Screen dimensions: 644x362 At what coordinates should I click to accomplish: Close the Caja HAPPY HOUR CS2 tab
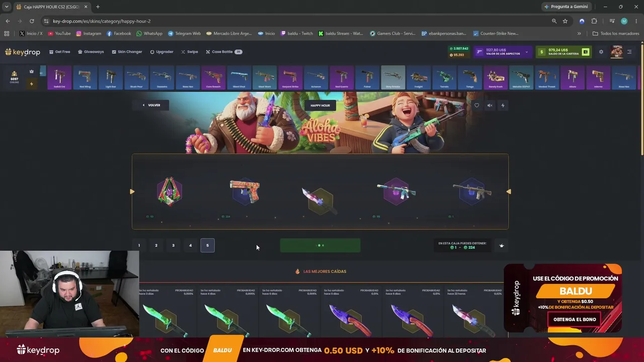pyautogui.click(x=86, y=7)
